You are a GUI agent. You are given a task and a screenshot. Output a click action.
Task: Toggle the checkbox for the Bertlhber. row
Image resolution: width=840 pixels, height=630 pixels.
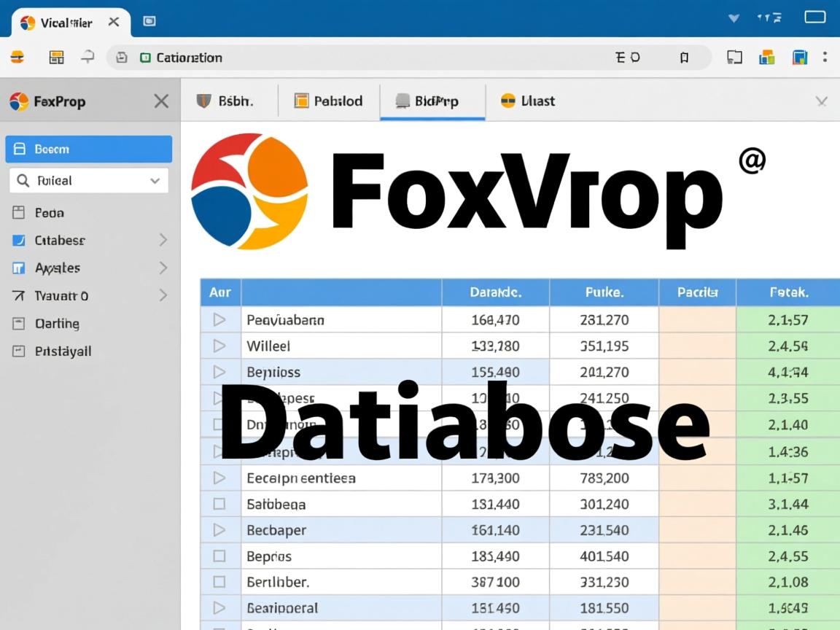[219, 582]
